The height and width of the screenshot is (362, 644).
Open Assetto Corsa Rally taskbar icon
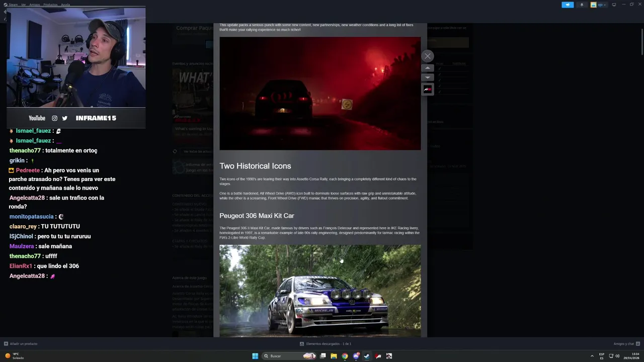378,356
